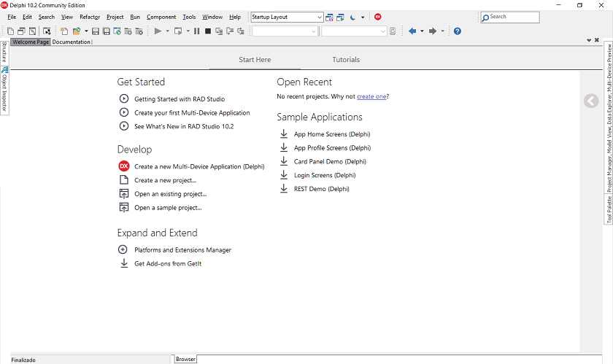Click the Save current desktop layout icon
This screenshot has height=364, width=613.
(329, 18)
